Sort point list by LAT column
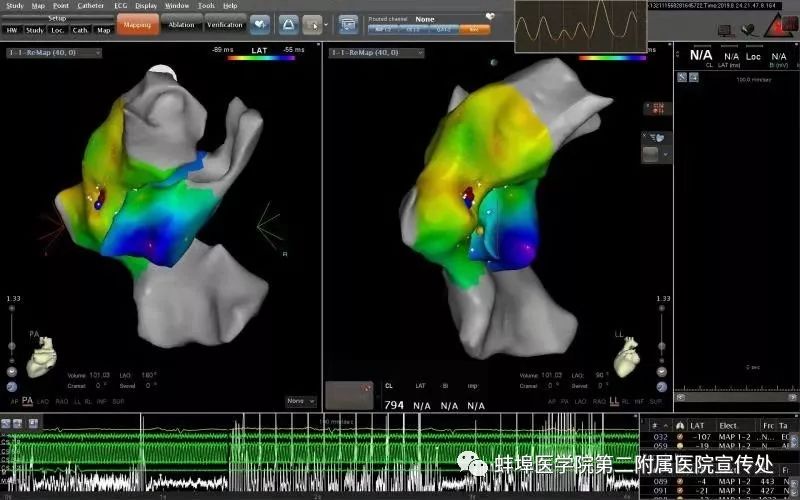Image resolution: width=800 pixels, height=500 pixels. [697, 426]
